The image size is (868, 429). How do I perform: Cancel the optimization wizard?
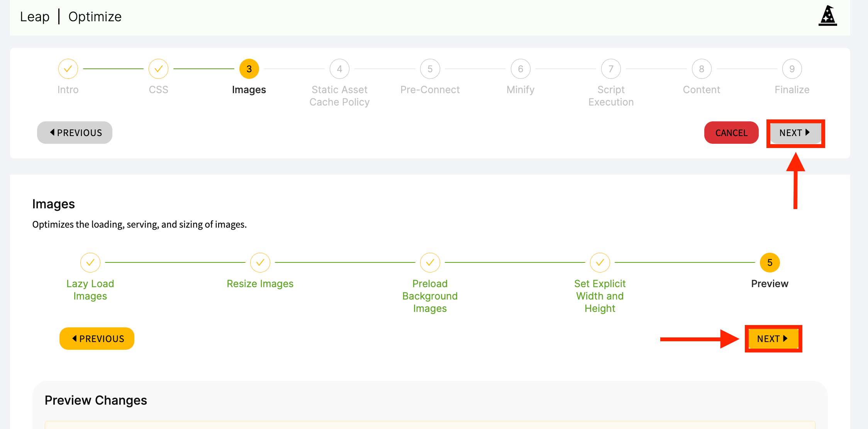[x=731, y=133]
